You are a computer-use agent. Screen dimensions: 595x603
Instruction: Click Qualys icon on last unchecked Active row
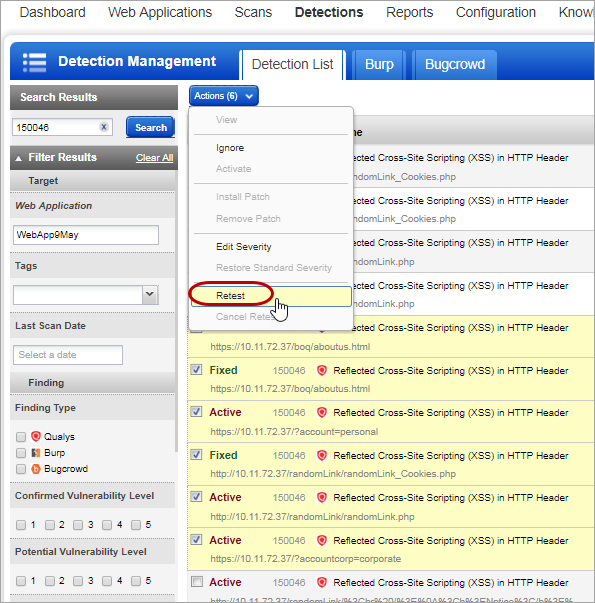pyautogui.click(x=322, y=583)
